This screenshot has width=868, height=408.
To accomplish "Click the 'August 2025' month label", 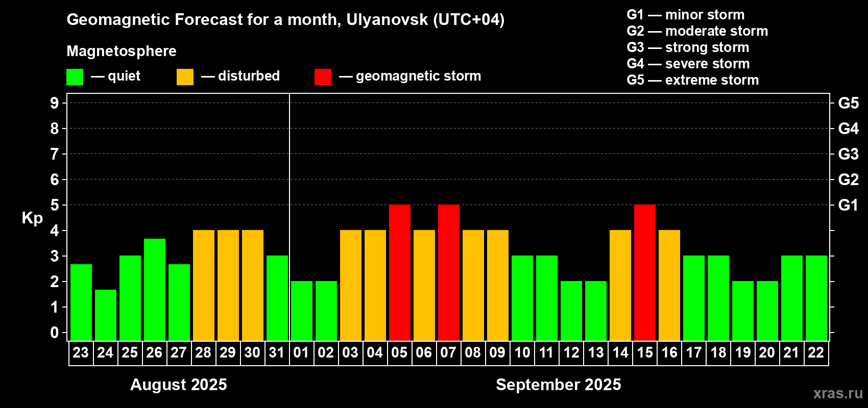I will [179, 385].
